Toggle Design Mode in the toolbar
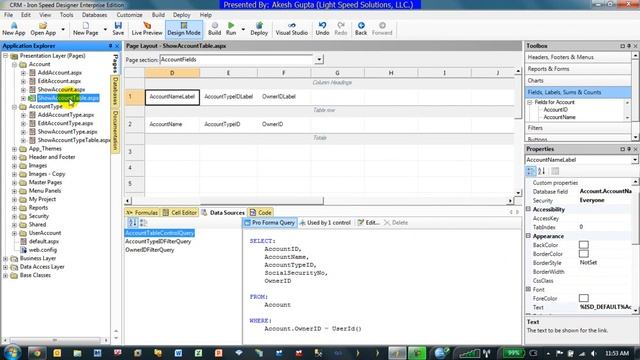Screen dimensions: 640x360 (x=184, y=29)
